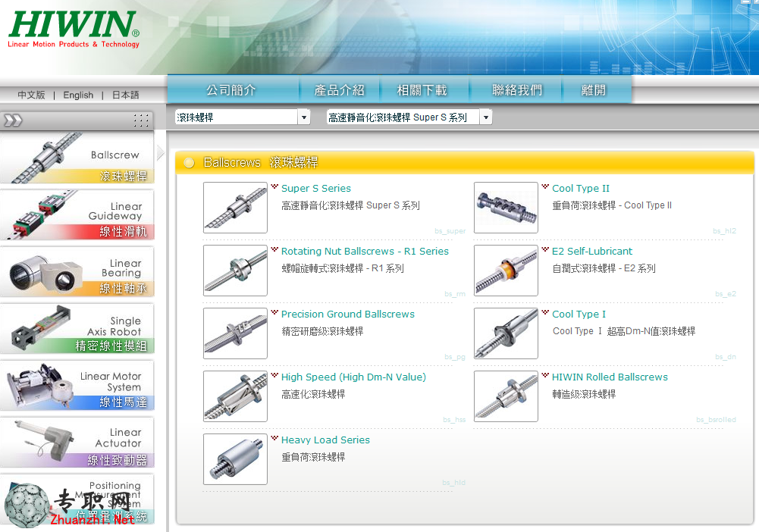Image resolution: width=759 pixels, height=532 pixels.
Task: Click the 離開 menu item
Action: pos(594,90)
